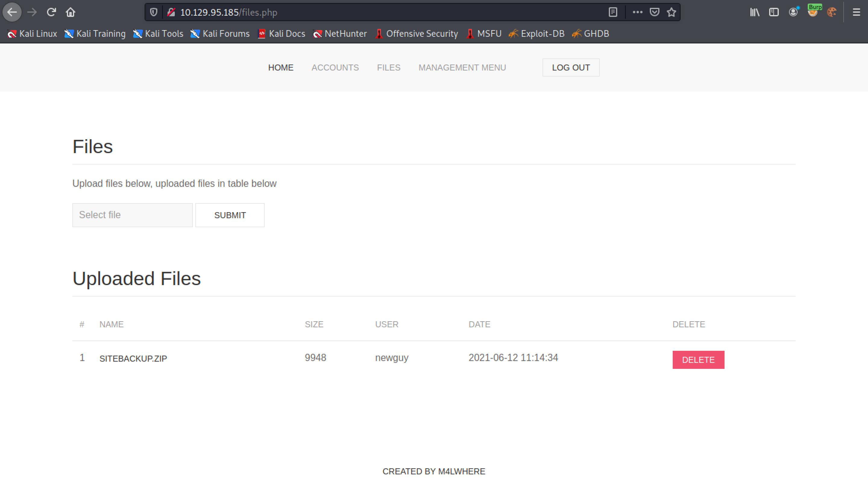Click row number '1' in table
The height and width of the screenshot is (487, 868).
click(82, 358)
